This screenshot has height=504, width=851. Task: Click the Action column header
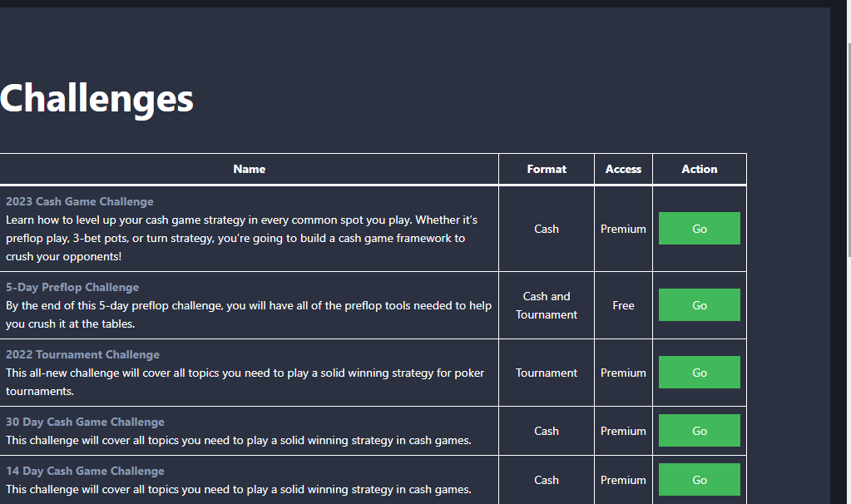(700, 170)
